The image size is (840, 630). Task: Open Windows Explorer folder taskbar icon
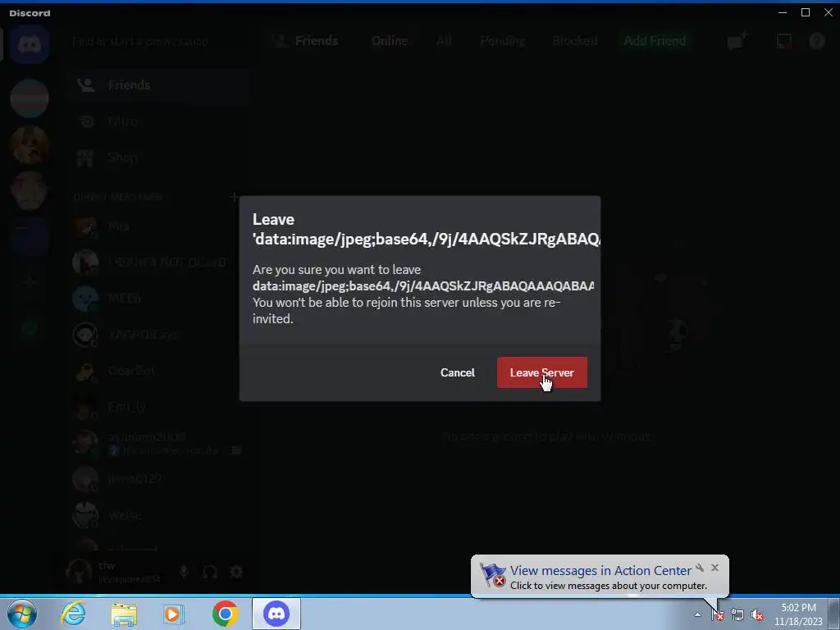pos(124,614)
